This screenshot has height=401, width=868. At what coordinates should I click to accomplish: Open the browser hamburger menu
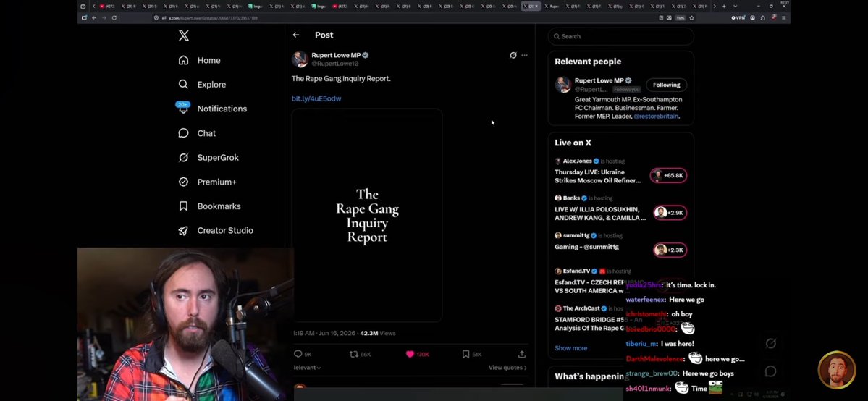coord(783,17)
